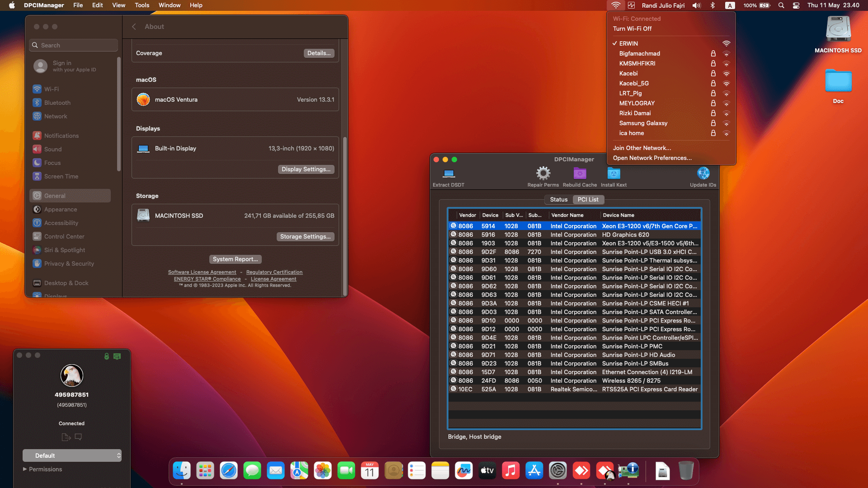The image size is (868, 488).
Task: Expand the Permissions disclosure triangle
Action: [25, 469]
